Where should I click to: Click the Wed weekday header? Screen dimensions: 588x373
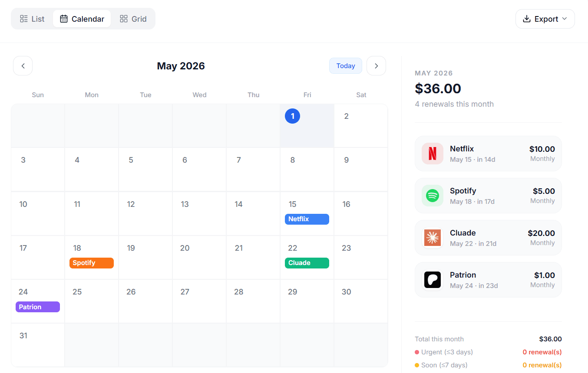click(199, 95)
